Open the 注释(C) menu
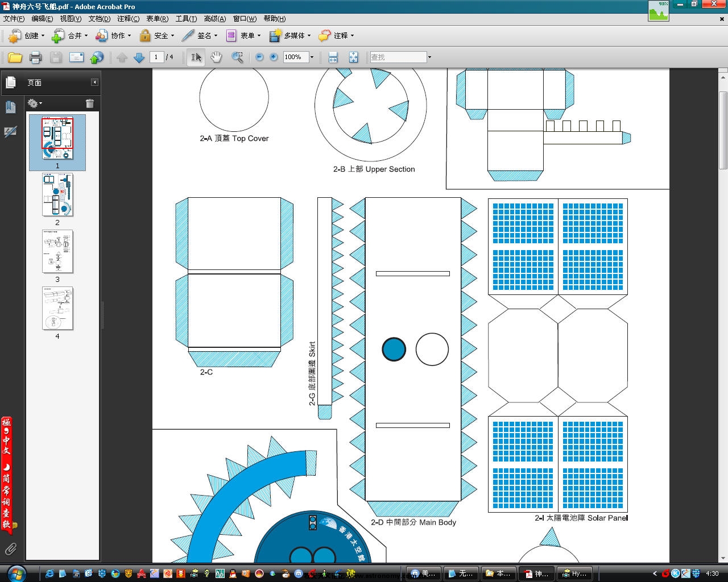The width and height of the screenshot is (728, 582). [129, 19]
